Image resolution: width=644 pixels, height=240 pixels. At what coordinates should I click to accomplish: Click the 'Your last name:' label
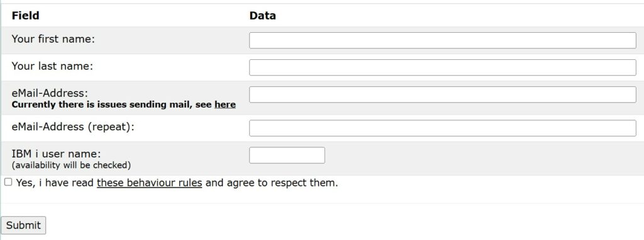click(x=52, y=66)
